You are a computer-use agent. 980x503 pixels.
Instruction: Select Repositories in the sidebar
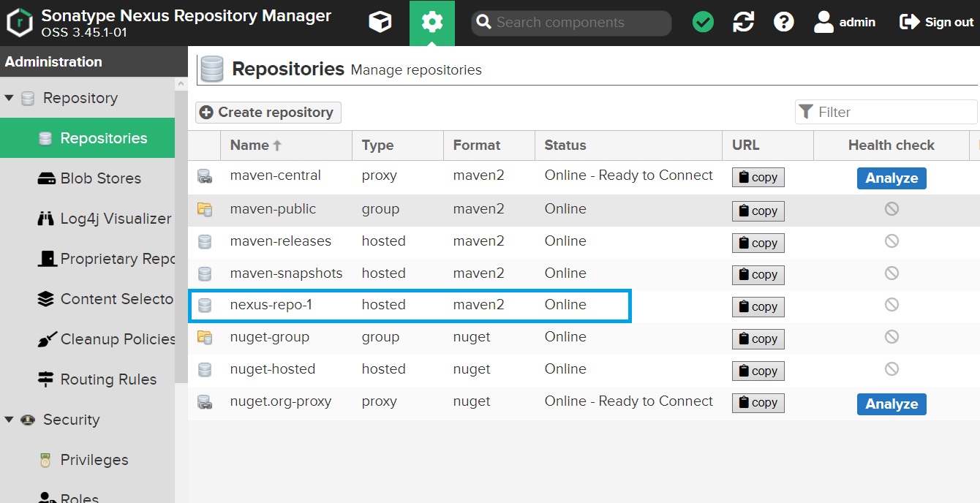(x=87, y=138)
